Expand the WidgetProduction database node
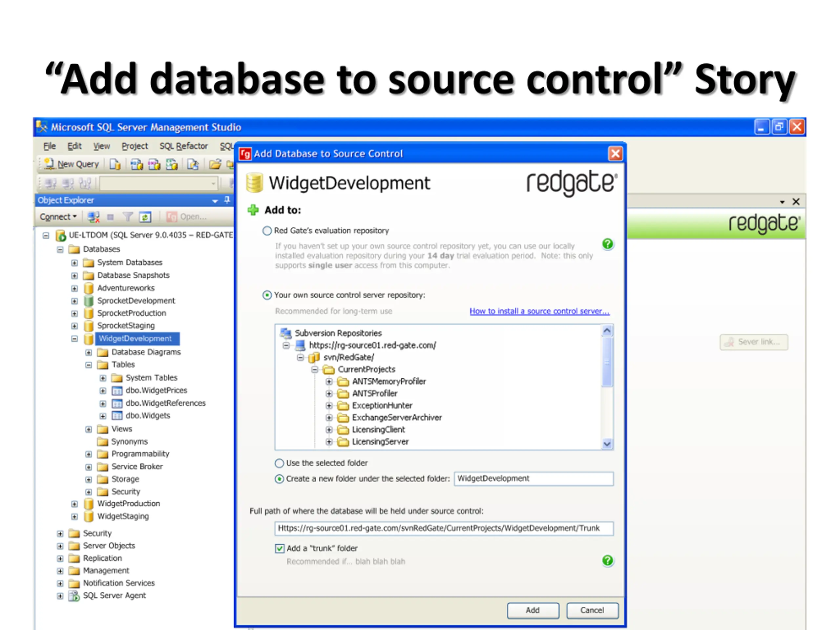Screen dimensions: 840x630 coord(74,504)
